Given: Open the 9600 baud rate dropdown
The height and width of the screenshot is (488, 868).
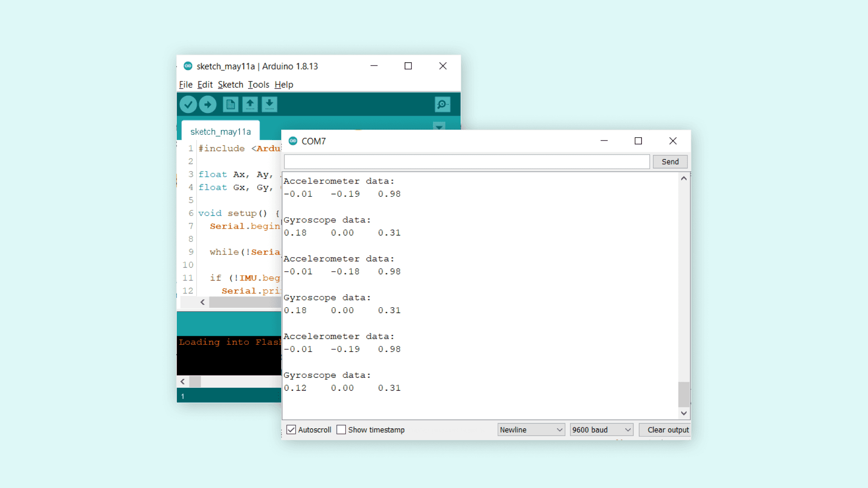Looking at the screenshot, I should pos(601,430).
